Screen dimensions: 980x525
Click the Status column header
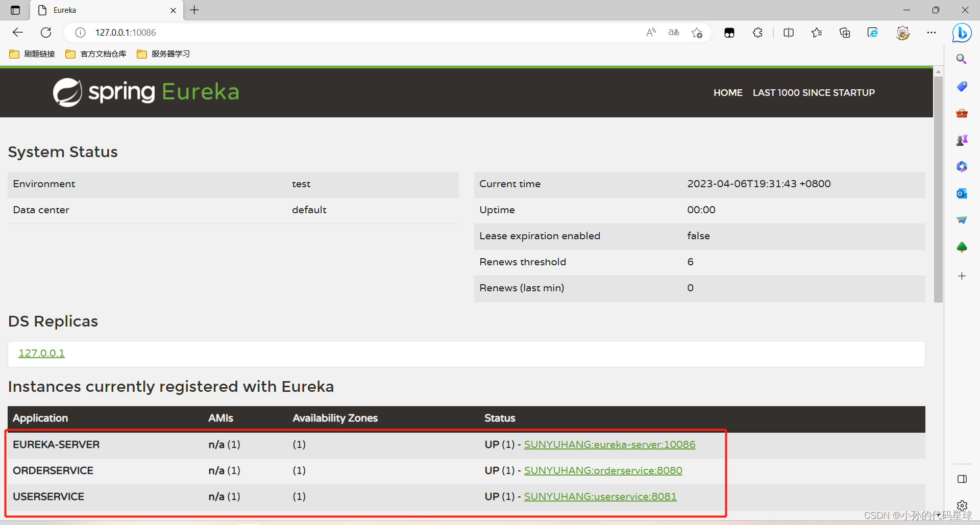500,418
